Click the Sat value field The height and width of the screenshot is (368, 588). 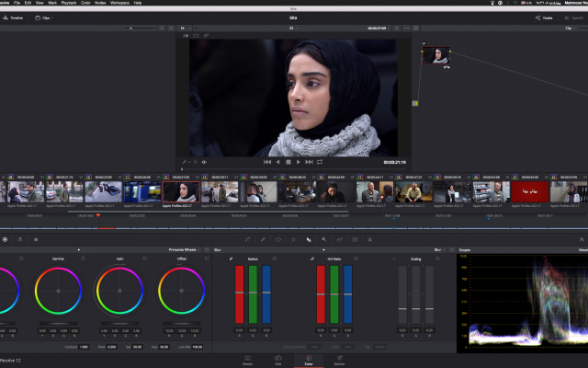coord(138,347)
